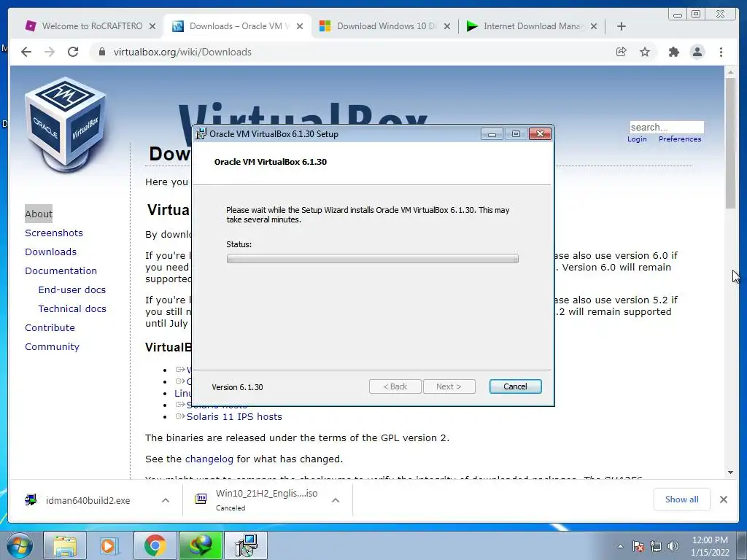Viewport: 747px width, 560px height.
Task: Open the volume speaker icon
Action: click(x=673, y=546)
